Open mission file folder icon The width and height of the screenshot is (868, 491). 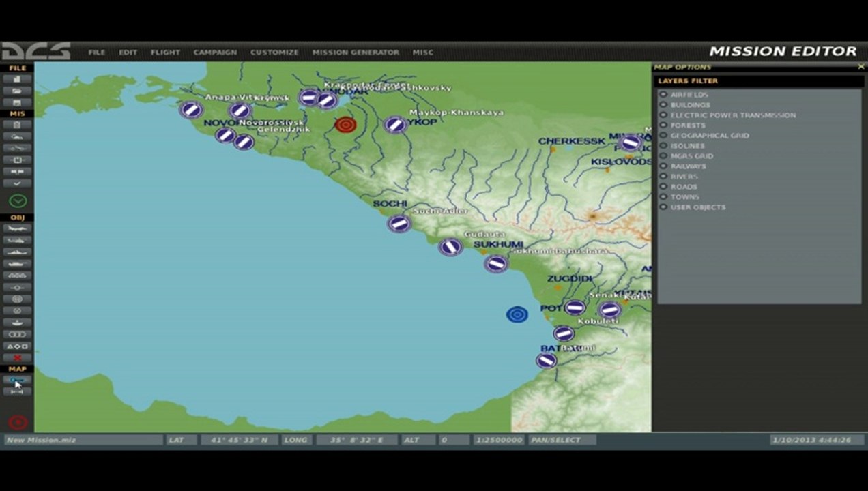point(17,91)
